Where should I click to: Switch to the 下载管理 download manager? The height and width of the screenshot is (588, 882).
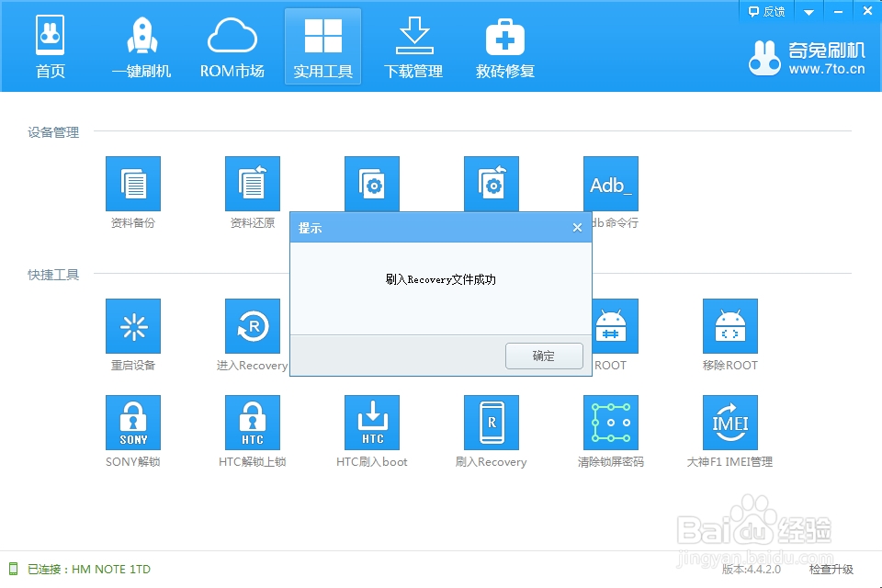[413, 44]
